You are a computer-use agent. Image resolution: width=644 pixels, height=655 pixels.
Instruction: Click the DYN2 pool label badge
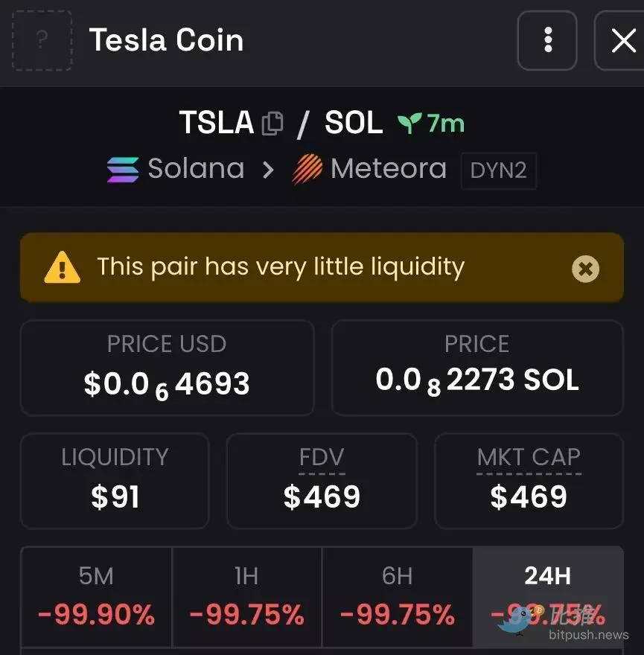(x=498, y=170)
